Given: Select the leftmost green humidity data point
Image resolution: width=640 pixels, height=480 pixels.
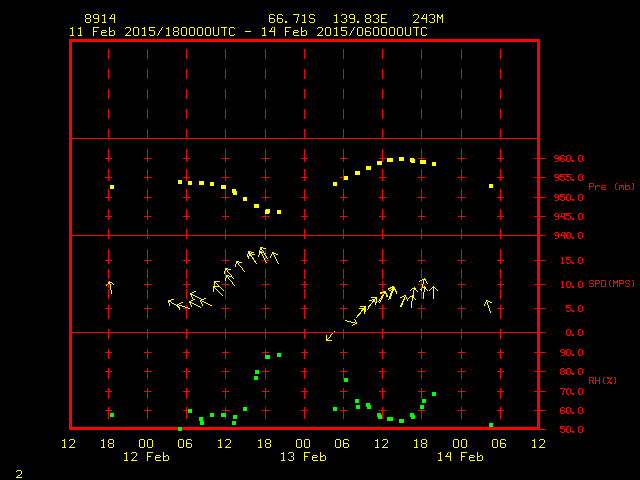Looking at the screenshot, I should pos(112,415).
